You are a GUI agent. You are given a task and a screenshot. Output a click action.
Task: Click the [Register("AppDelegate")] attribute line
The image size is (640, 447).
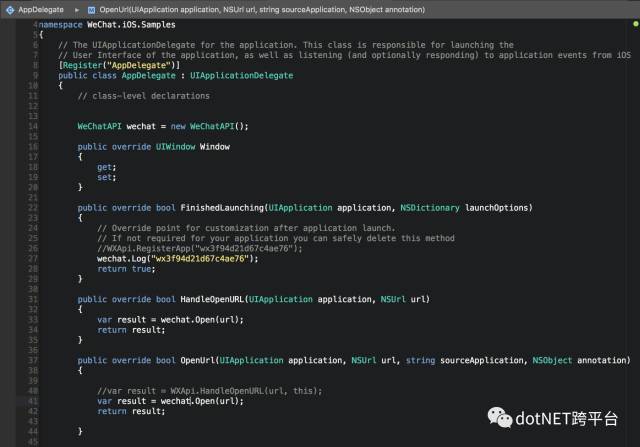(x=119, y=65)
